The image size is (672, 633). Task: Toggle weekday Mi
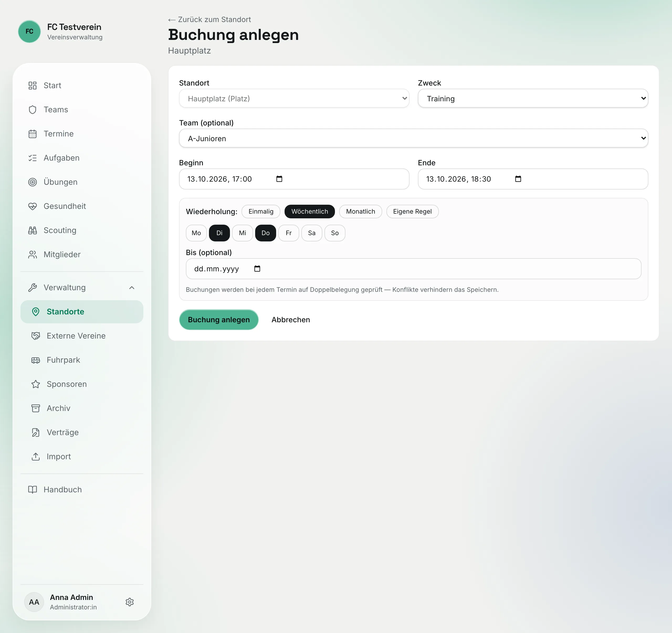[x=243, y=233]
